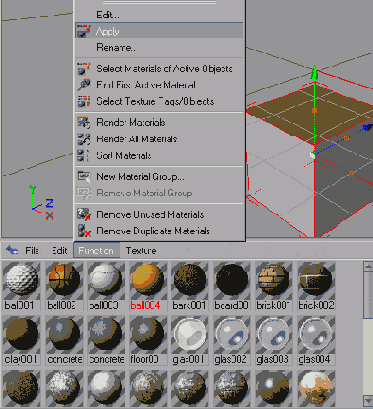The width and height of the screenshot is (373, 409).
Task: Click the Select Texture Tags/Objects icon
Action: [84, 101]
